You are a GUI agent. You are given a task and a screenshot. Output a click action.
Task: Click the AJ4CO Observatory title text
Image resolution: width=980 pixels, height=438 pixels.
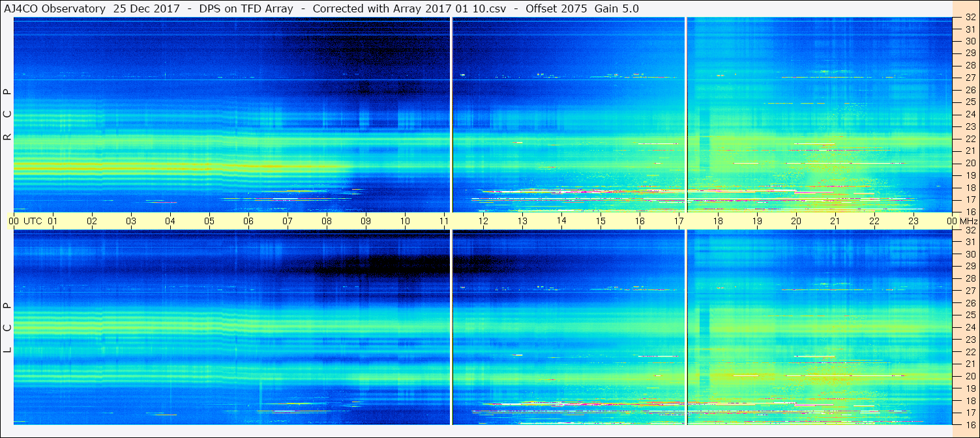pos(54,8)
